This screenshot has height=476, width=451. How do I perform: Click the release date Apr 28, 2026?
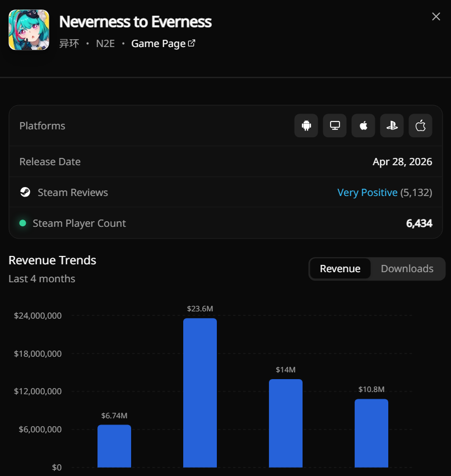(x=402, y=162)
